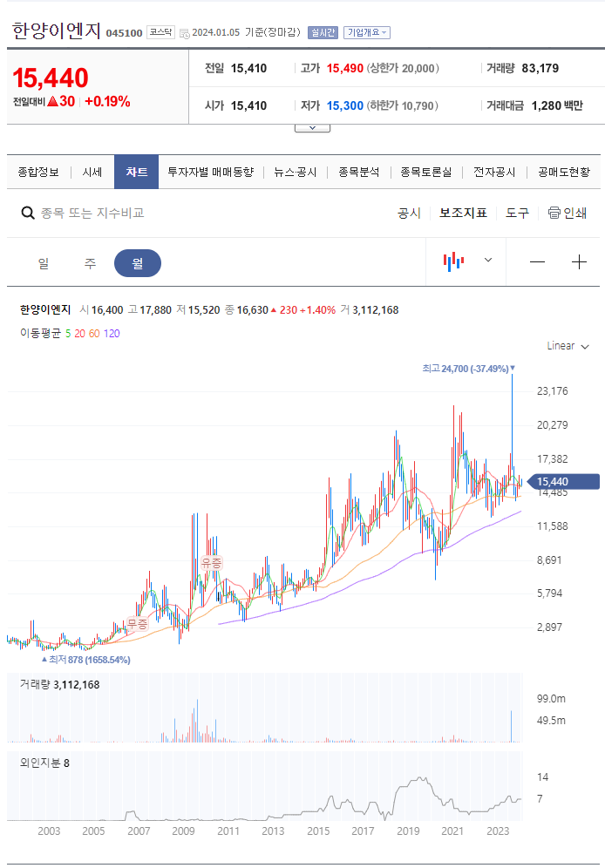Click the purple 120 moving average
This screenshot has height=868, width=605.
[112, 333]
